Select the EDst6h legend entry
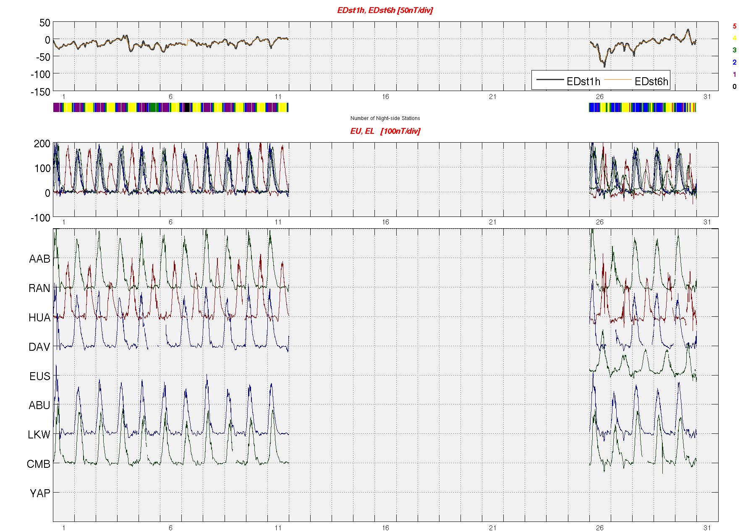Viewport: 756px width, 532px height. [x=636, y=81]
